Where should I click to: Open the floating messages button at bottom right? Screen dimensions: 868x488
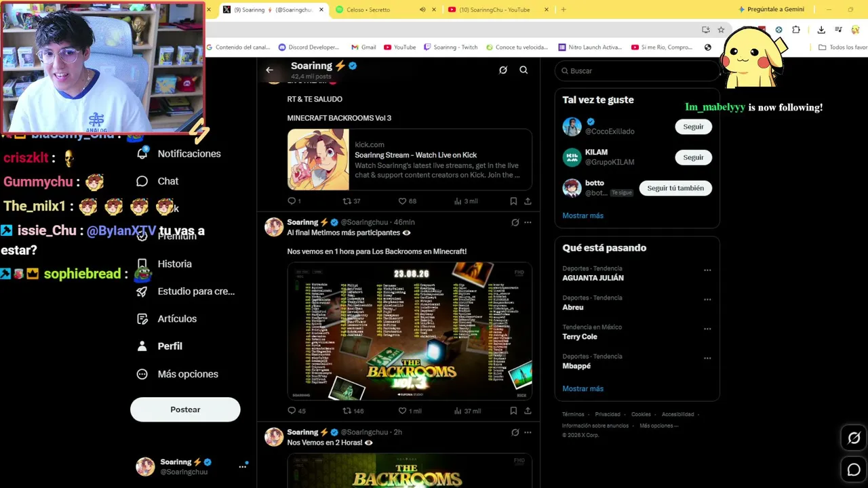[x=854, y=469]
